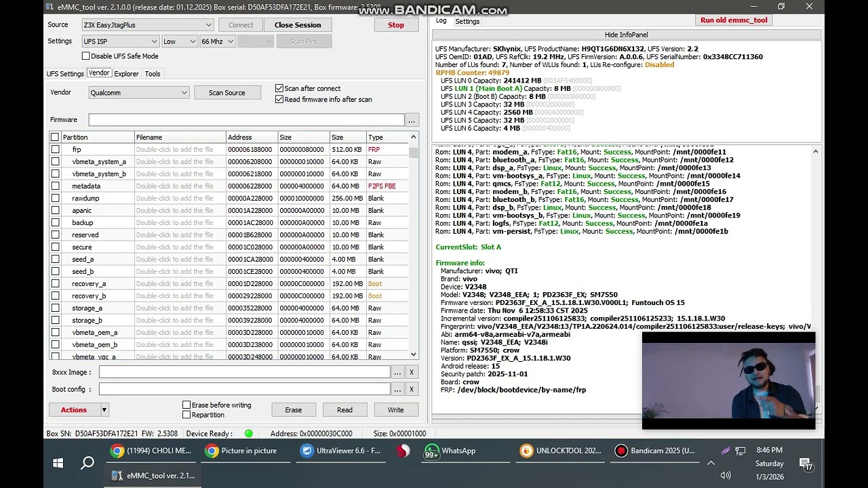The width and height of the screenshot is (868, 488).
Task: Click Hide InfoPanel button
Action: pyautogui.click(x=626, y=35)
